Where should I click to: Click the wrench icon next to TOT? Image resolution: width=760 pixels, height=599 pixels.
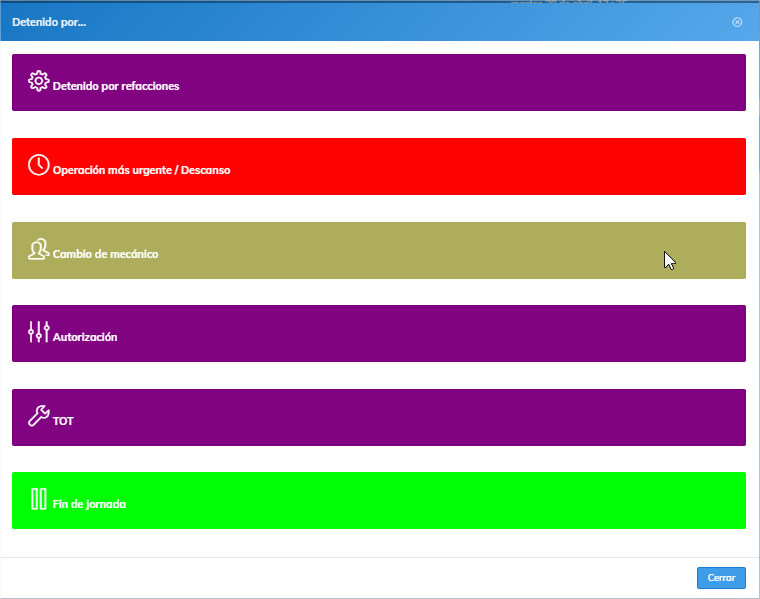pyautogui.click(x=38, y=416)
